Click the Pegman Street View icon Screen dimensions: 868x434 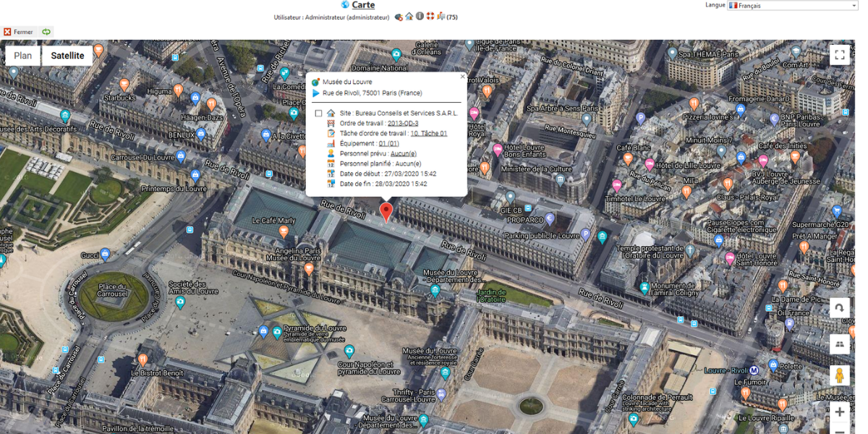(839, 375)
